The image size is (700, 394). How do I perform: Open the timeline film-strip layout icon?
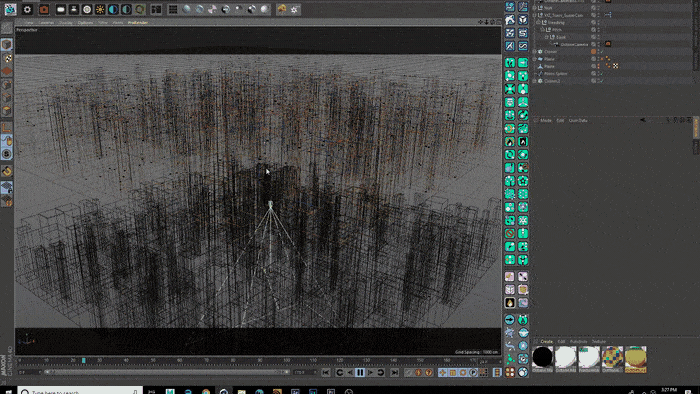497,373
